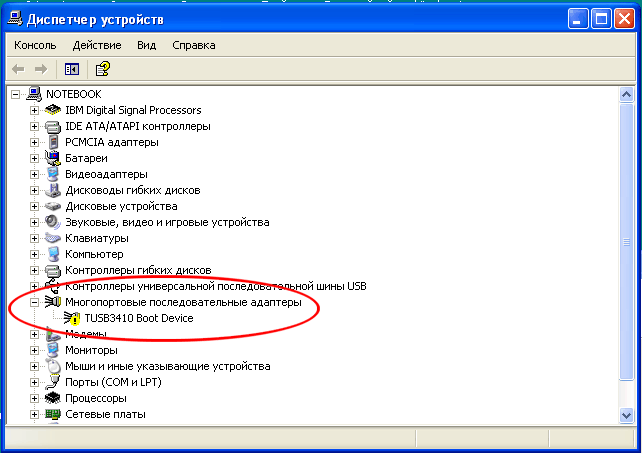Select TUSB3410 Boot Device entry
Image resolution: width=642 pixels, height=453 pixels.
click(x=139, y=318)
